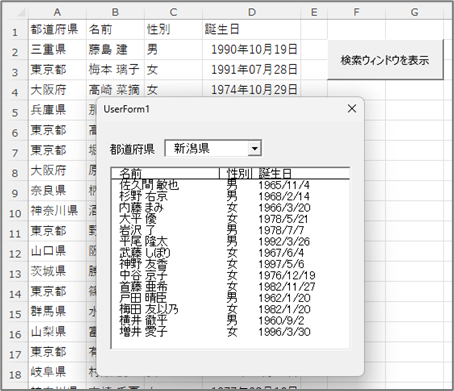This screenshot has height=391, width=454.
Task: Select column F header
Action: click(356, 12)
